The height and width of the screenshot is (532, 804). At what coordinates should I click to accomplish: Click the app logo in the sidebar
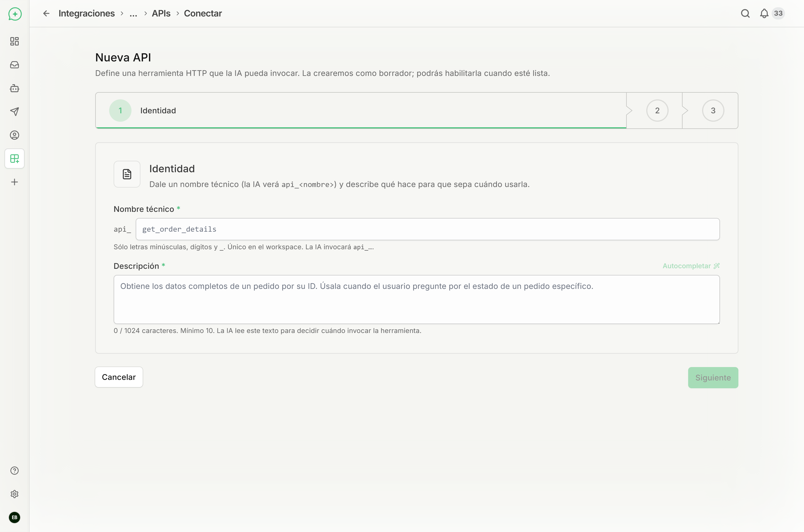tap(15, 14)
